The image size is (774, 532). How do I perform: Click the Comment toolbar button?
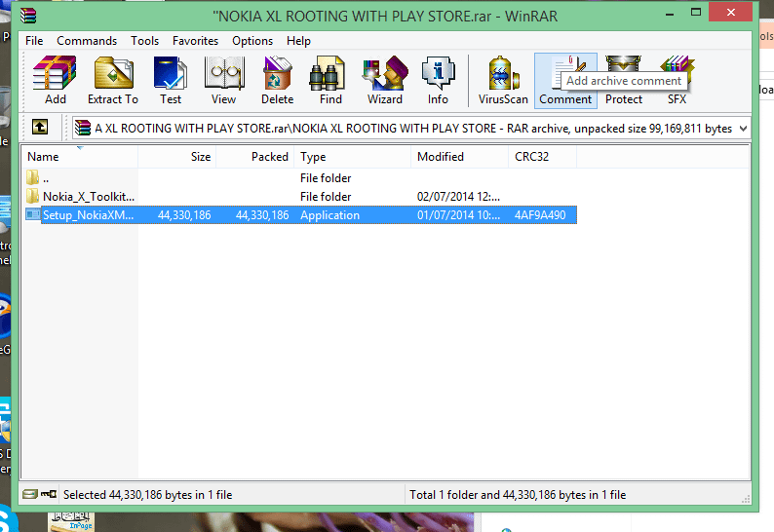pyautogui.click(x=565, y=81)
